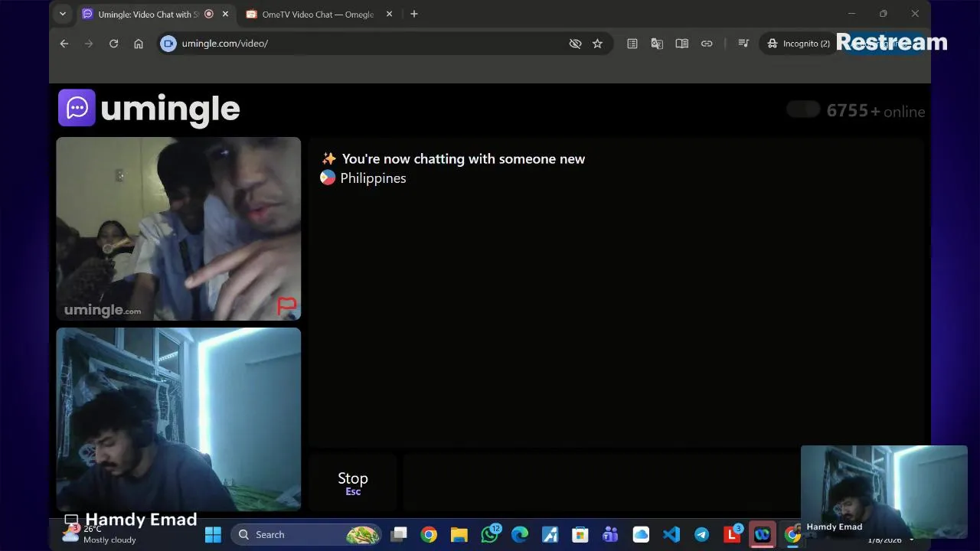Open the weather widget showing Mostly cloudy
This screenshot has width=980, height=551.
click(x=100, y=534)
